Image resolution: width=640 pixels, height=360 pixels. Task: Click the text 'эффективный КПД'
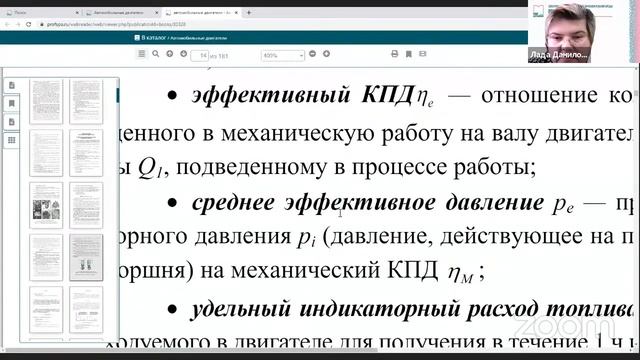pos(303,95)
